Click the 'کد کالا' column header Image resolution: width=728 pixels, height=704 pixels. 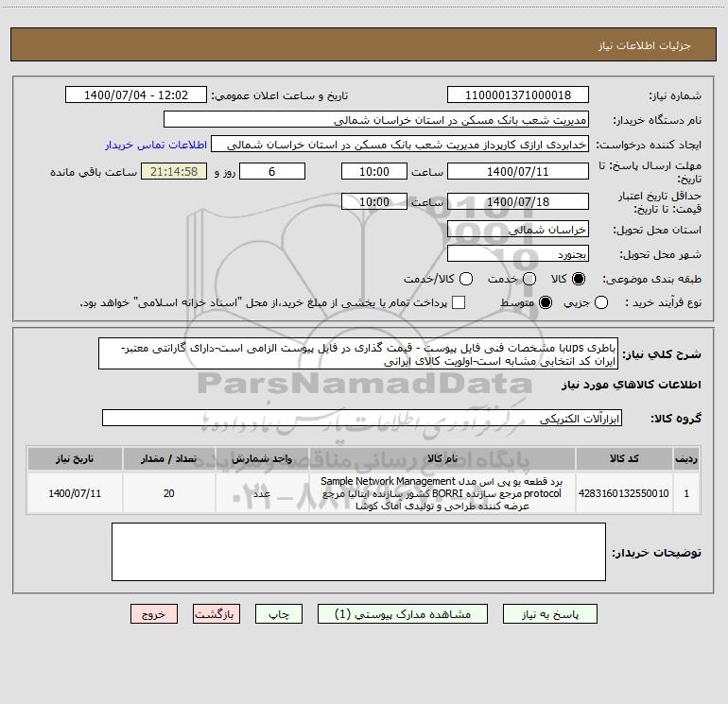coord(624,458)
